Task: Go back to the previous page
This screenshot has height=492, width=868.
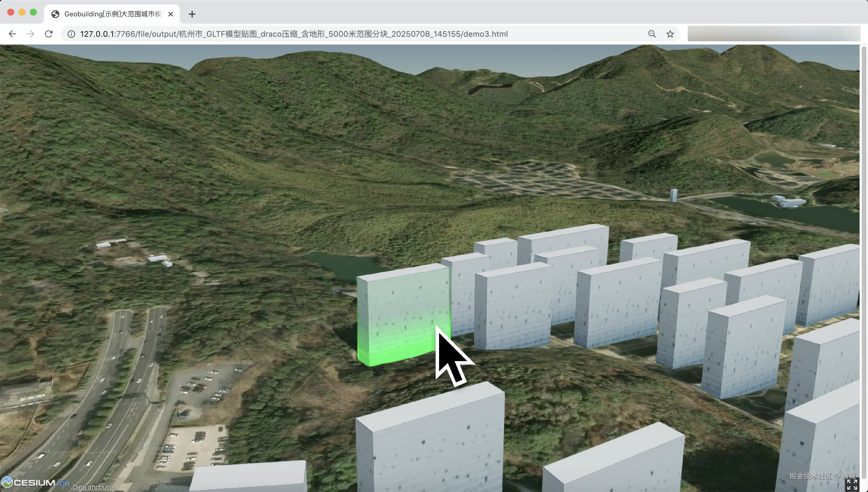Action: (x=12, y=34)
